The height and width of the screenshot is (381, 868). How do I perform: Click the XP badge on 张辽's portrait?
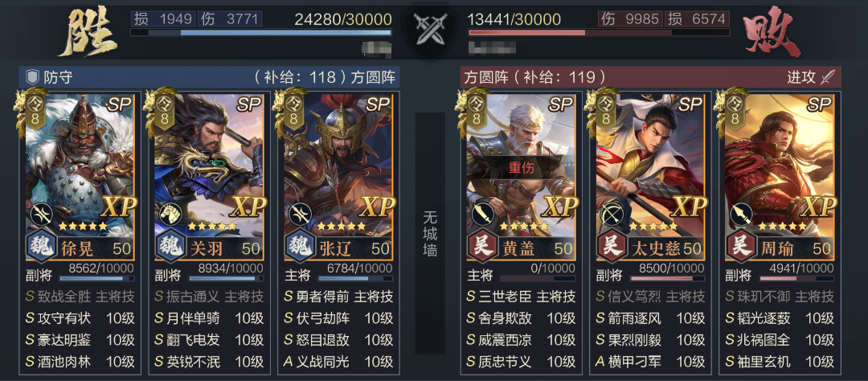point(378,207)
